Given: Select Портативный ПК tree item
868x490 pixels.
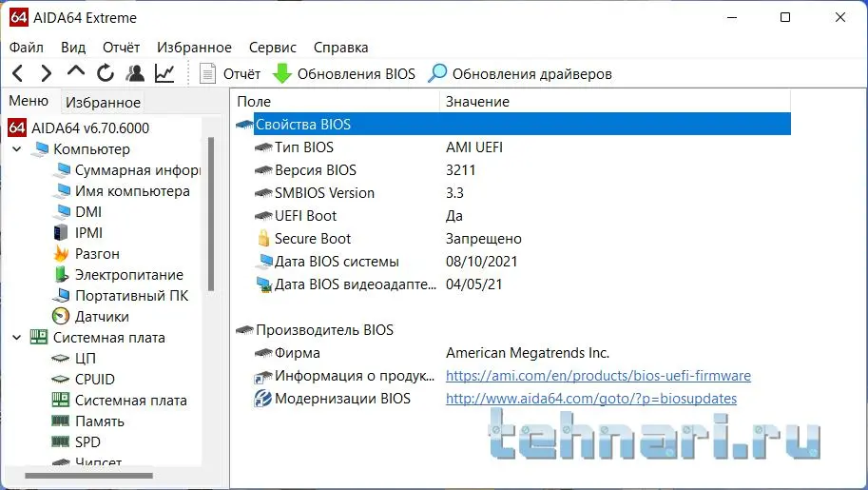Looking at the screenshot, I should pos(120,296).
